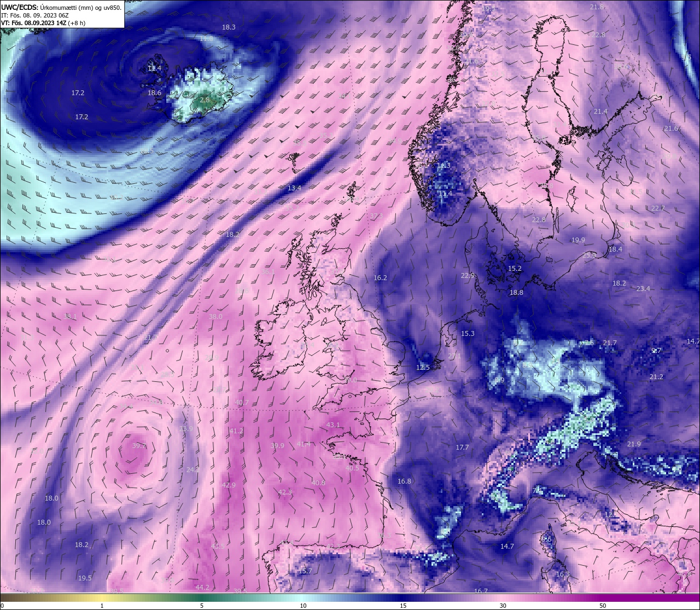Image resolution: width=700 pixels, height=610 pixels.
Task: Click the 1 tick on the colour scale
Action: pyautogui.click(x=102, y=606)
